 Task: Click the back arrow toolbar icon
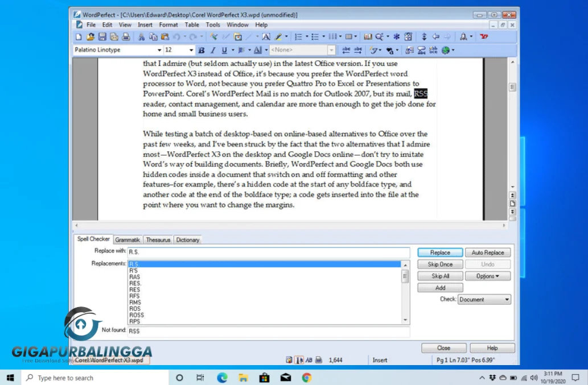click(436, 37)
